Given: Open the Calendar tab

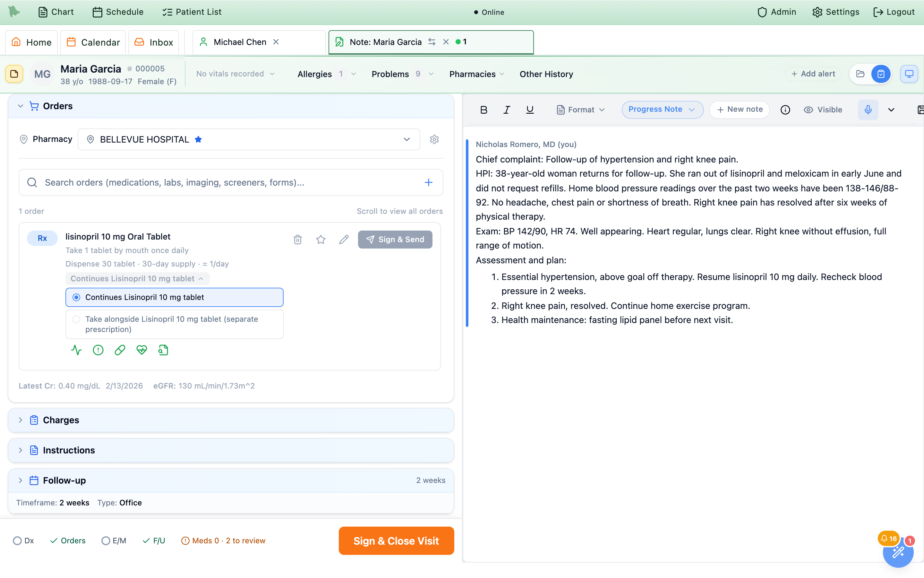Looking at the screenshot, I should coord(93,42).
